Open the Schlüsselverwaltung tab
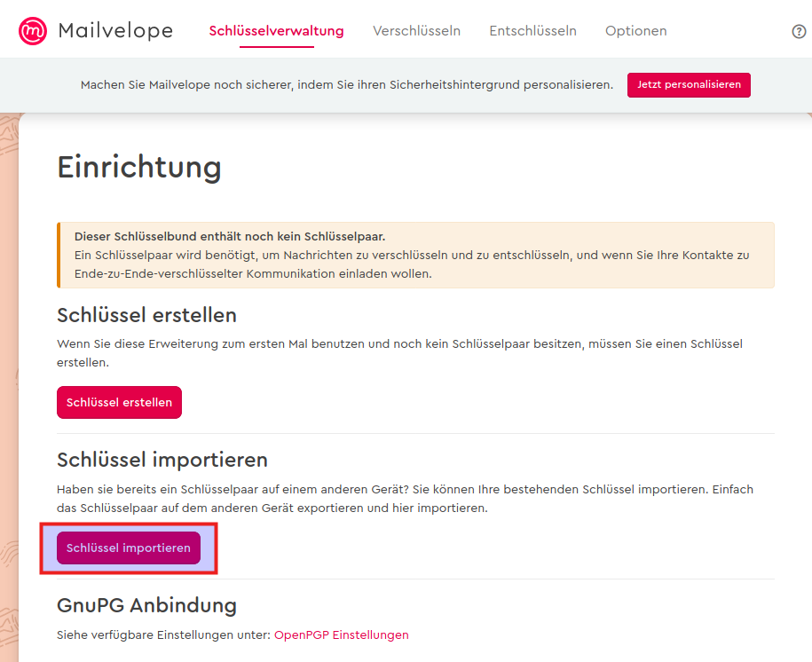812x662 pixels. [277, 31]
